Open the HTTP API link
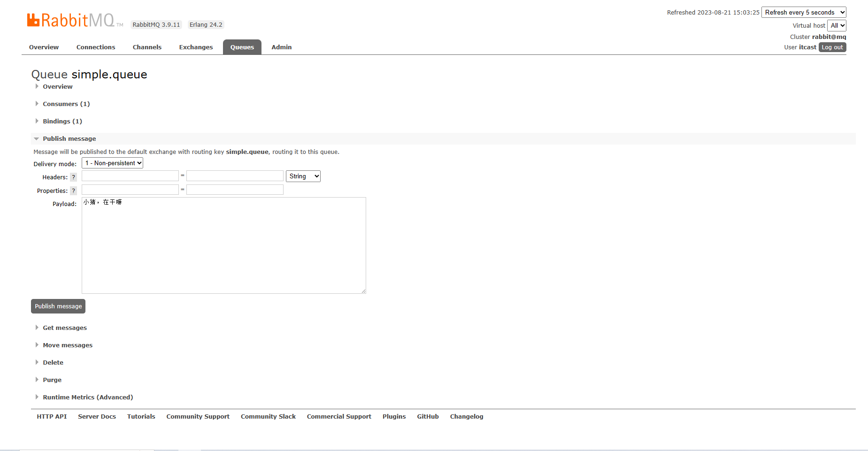 (52, 416)
